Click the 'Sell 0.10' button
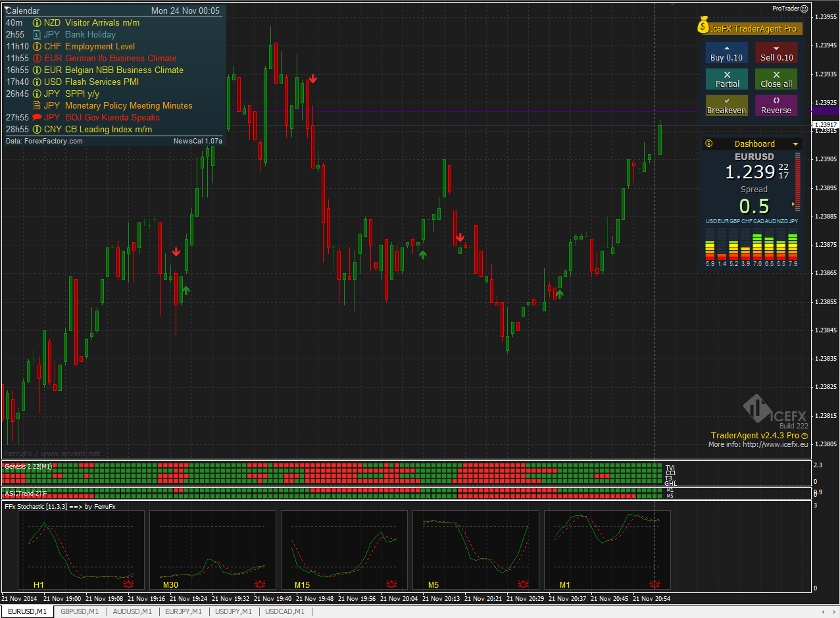 click(x=776, y=53)
